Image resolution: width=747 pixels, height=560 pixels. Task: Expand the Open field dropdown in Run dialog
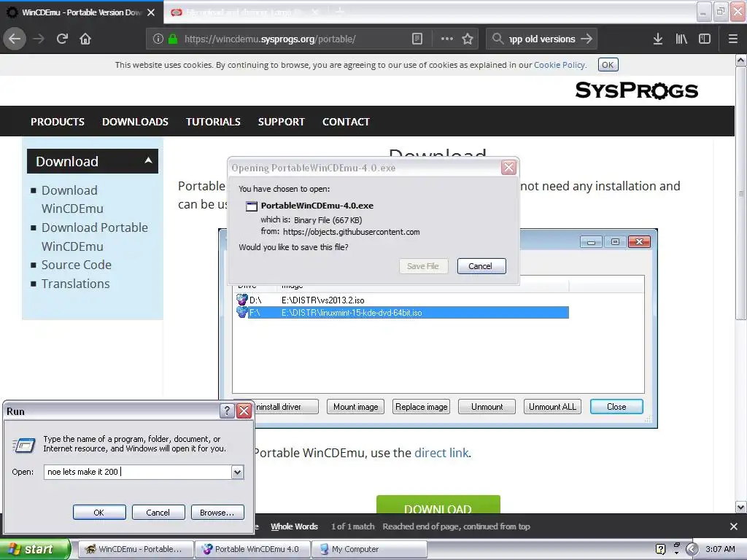point(237,472)
